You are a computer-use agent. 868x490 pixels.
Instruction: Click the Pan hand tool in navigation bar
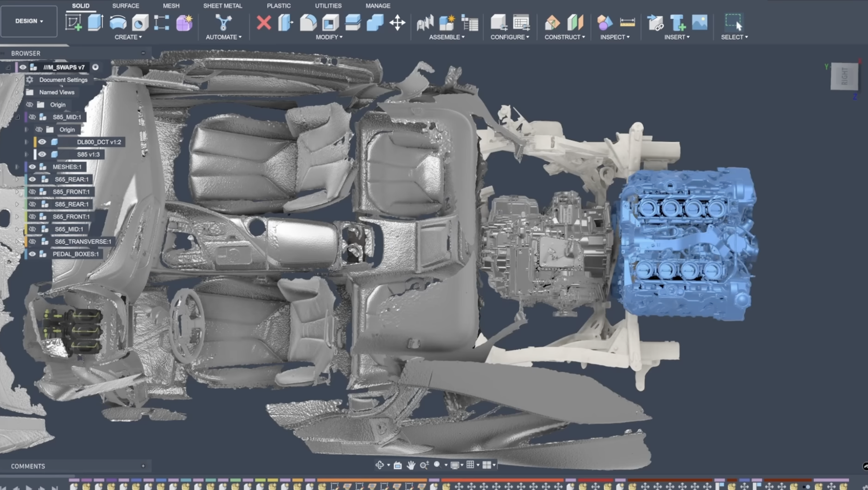pos(411,465)
